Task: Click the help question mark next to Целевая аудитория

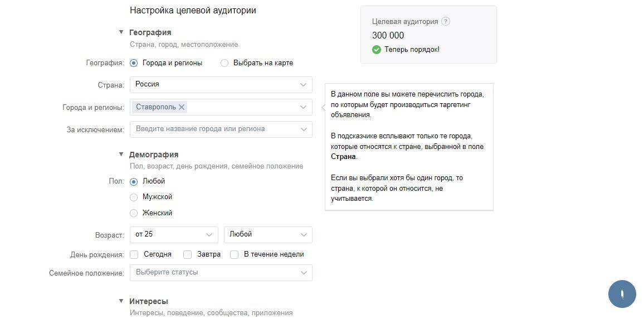Action: [445, 22]
